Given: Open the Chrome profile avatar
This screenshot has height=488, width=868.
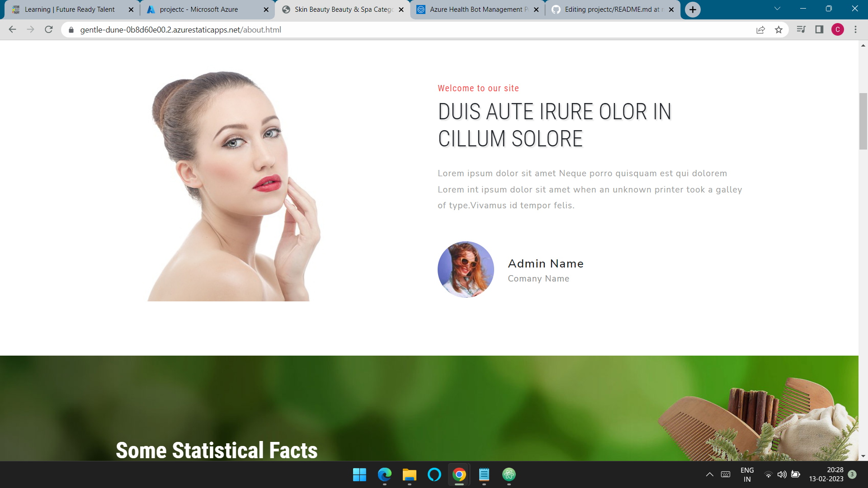Looking at the screenshot, I should point(837,30).
